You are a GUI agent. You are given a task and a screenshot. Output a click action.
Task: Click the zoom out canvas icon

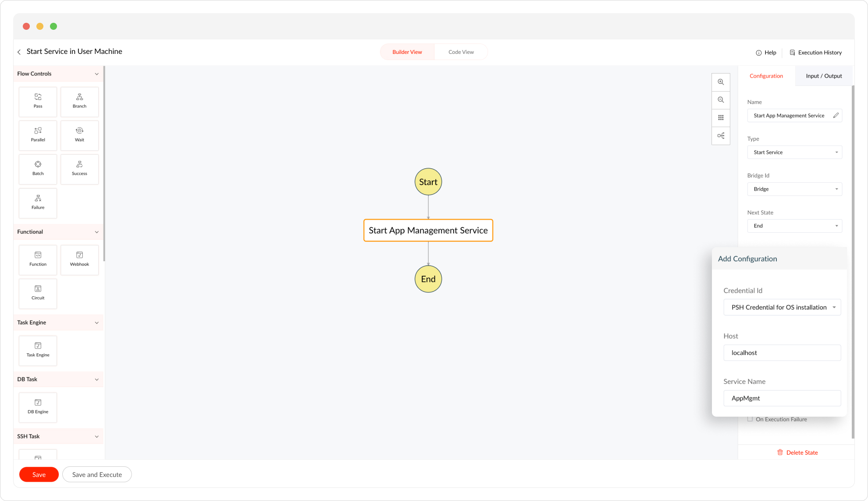pyautogui.click(x=721, y=100)
